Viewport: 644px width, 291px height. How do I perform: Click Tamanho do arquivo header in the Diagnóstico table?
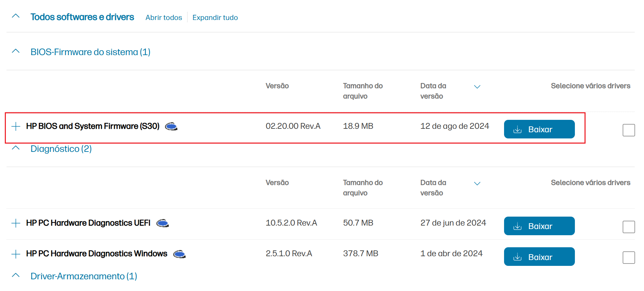point(363,188)
